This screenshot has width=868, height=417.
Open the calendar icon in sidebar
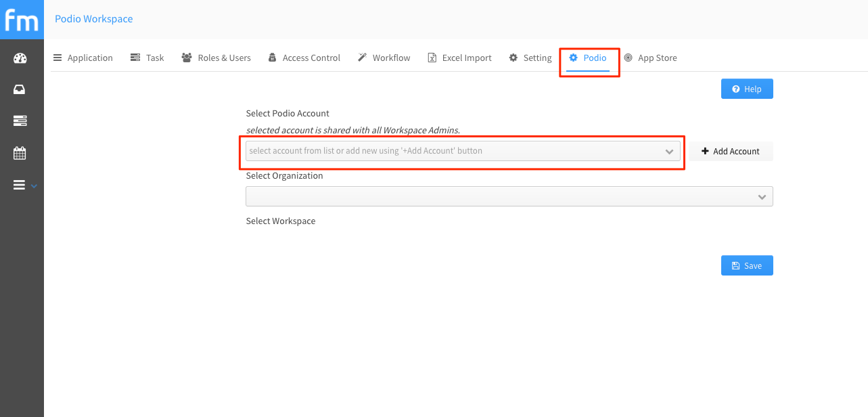click(20, 153)
